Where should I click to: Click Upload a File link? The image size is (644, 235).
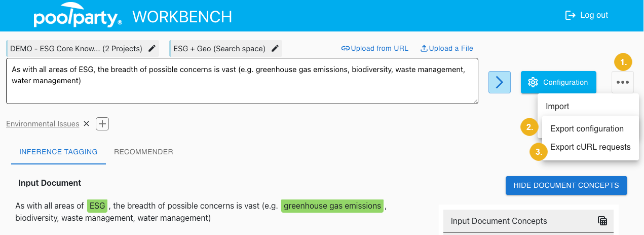[446, 49]
